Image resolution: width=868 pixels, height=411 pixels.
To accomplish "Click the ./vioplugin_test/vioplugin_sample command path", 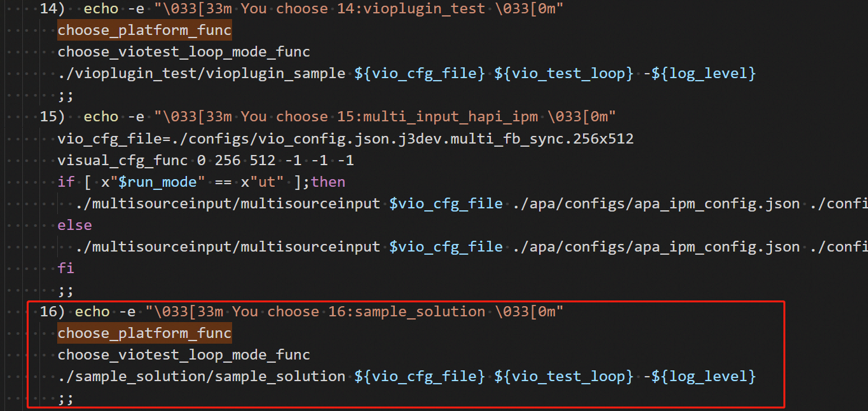I will click(x=201, y=73).
